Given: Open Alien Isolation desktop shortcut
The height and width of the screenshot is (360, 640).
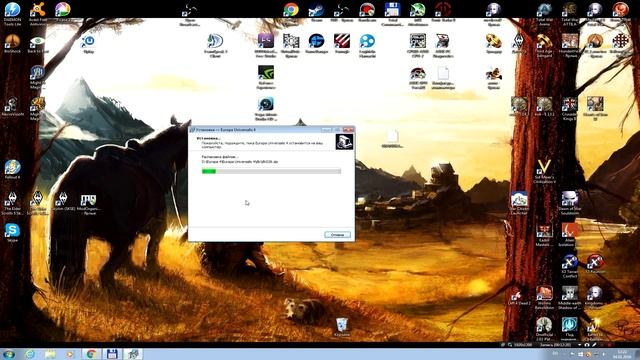Looking at the screenshot, I should (569, 235).
